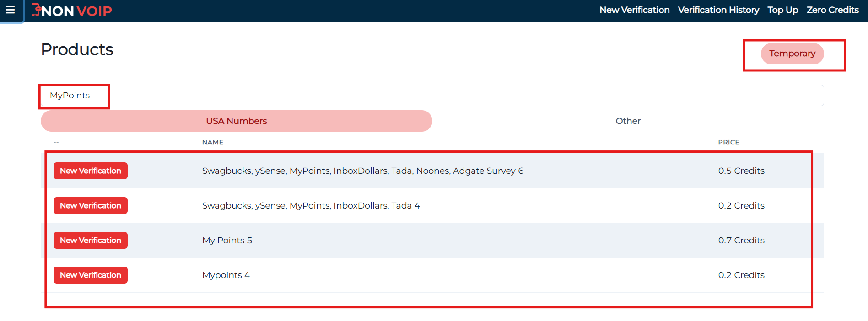Image resolution: width=868 pixels, height=321 pixels.
Task: Click the PRICE column header
Action: point(728,142)
